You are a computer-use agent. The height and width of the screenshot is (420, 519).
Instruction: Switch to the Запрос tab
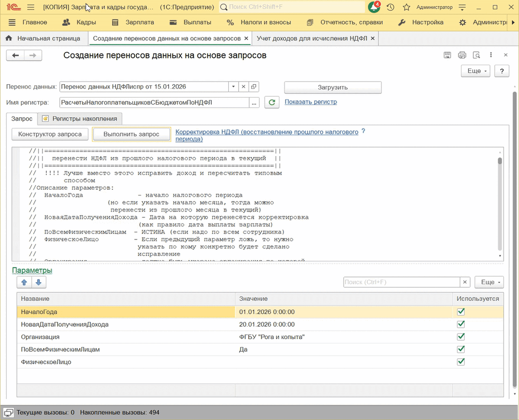pos(22,118)
